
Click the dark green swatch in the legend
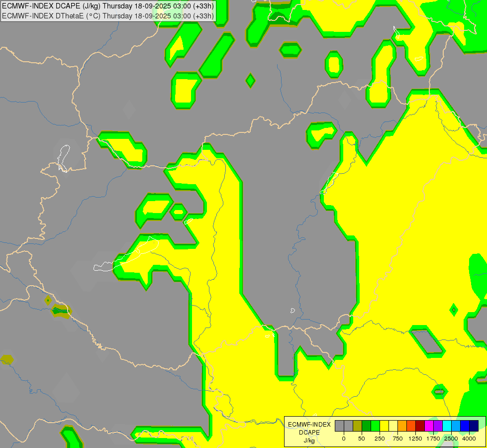367,426
